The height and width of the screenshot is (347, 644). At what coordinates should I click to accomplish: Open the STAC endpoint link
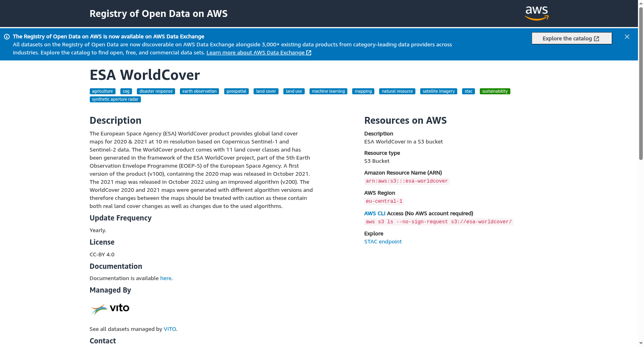tap(383, 242)
